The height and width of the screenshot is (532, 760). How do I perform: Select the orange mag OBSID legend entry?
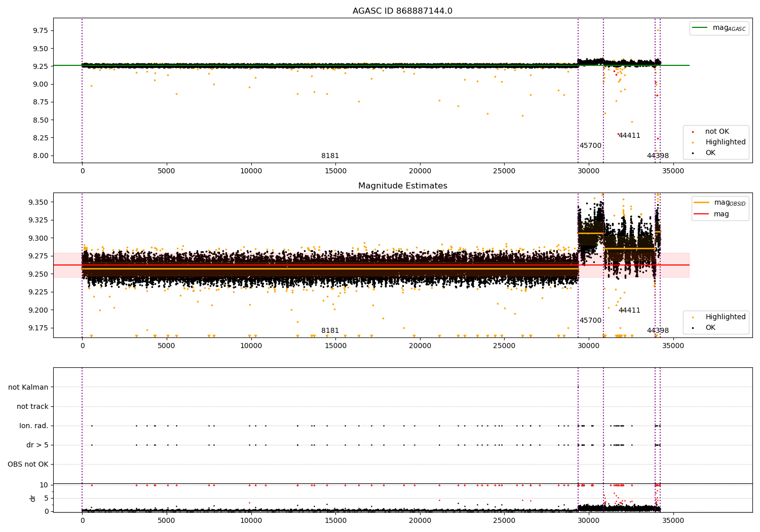[719, 203]
